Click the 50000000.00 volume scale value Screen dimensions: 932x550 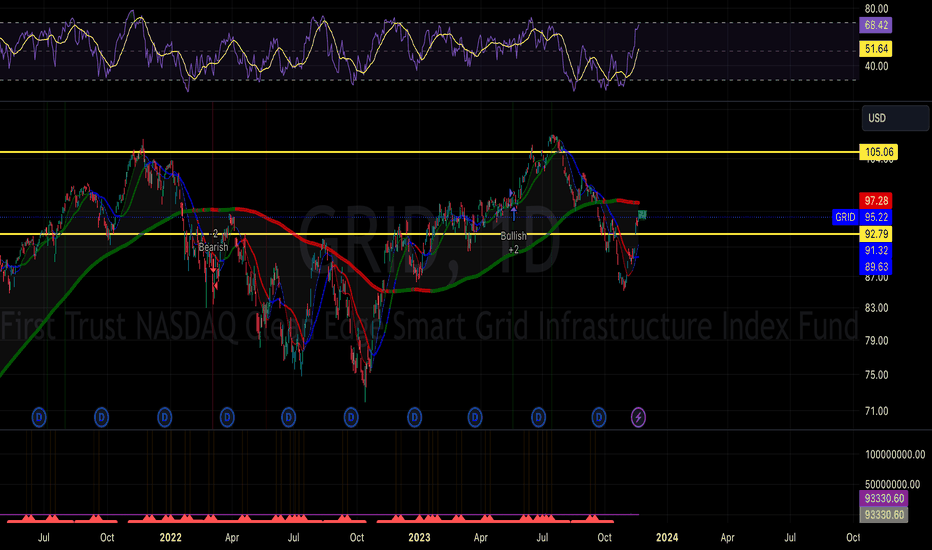click(892, 485)
